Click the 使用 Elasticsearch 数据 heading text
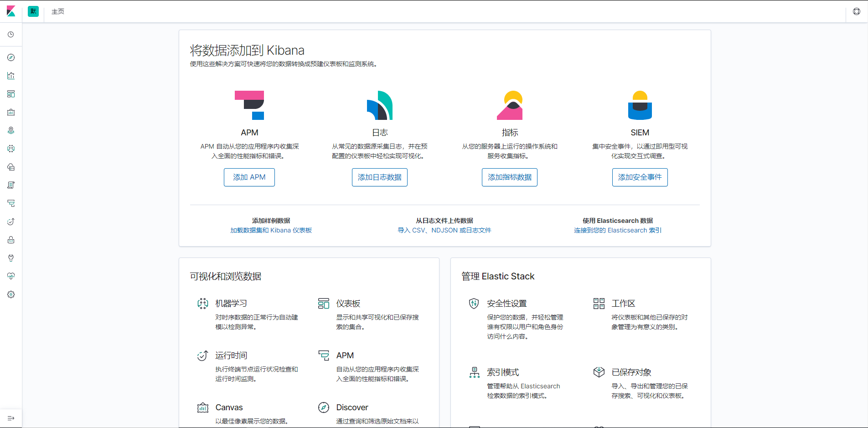868x428 pixels. coord(618,221)
